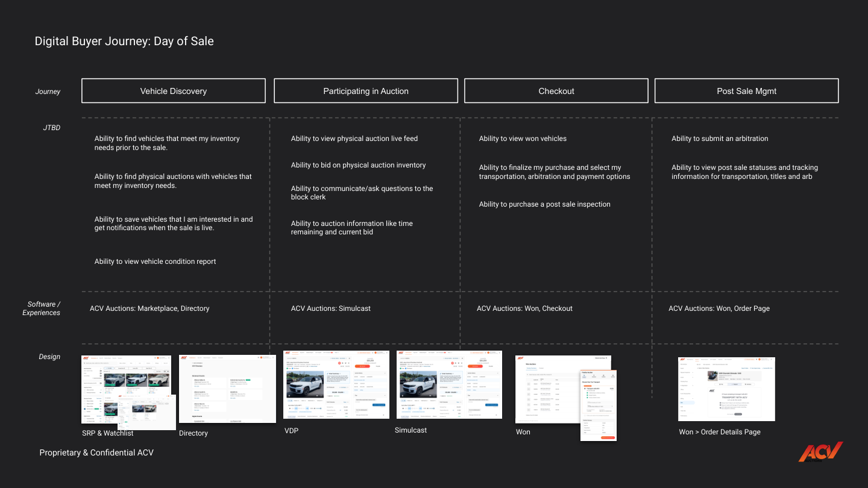The width and height of the screenshot is (868, 488).
Task: Click the Design row label
Action: (x=49, y=357)
